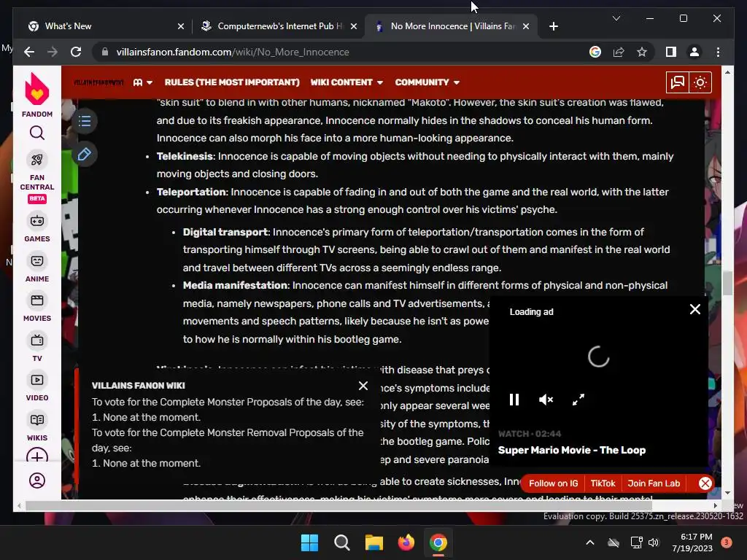Expand the Wiki Content dropdown
Viewport: 747px width, 560px height.
(x=347, y=82)
